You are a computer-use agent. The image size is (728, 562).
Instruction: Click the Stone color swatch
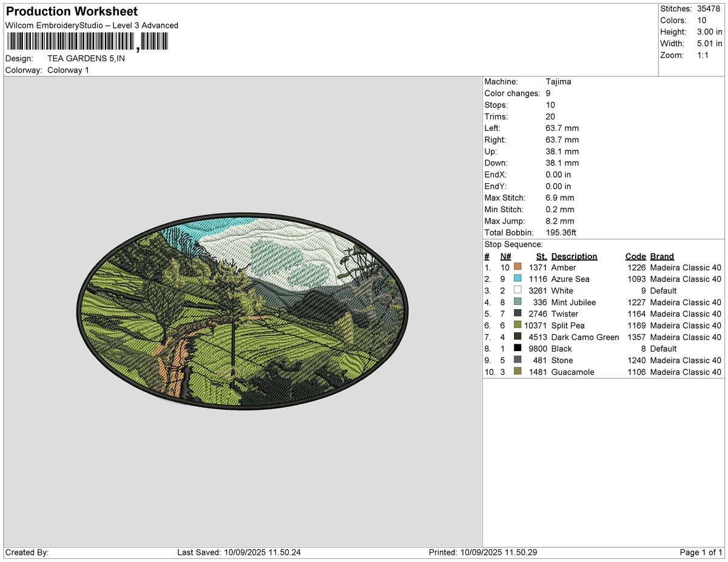tap(517, 360)
